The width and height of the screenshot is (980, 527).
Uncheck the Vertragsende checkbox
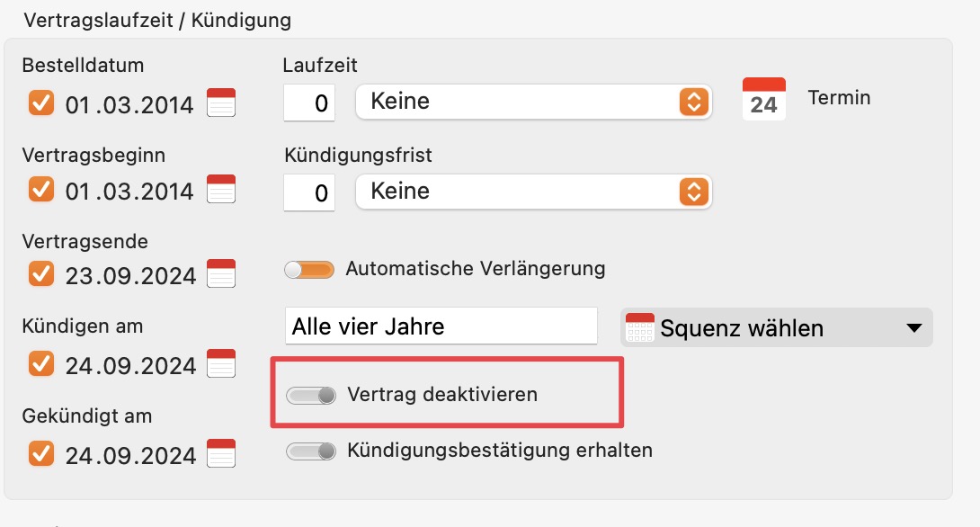pos(41,273)
